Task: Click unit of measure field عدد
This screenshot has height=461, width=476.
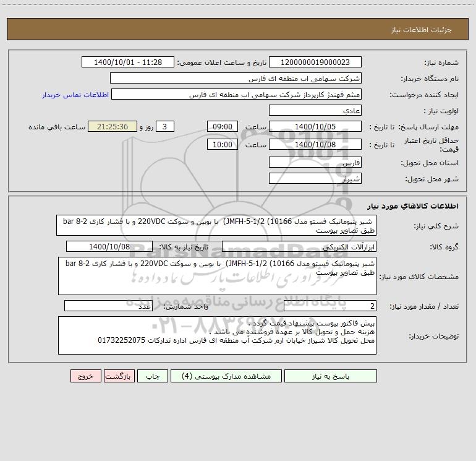Action: point(108,306)
